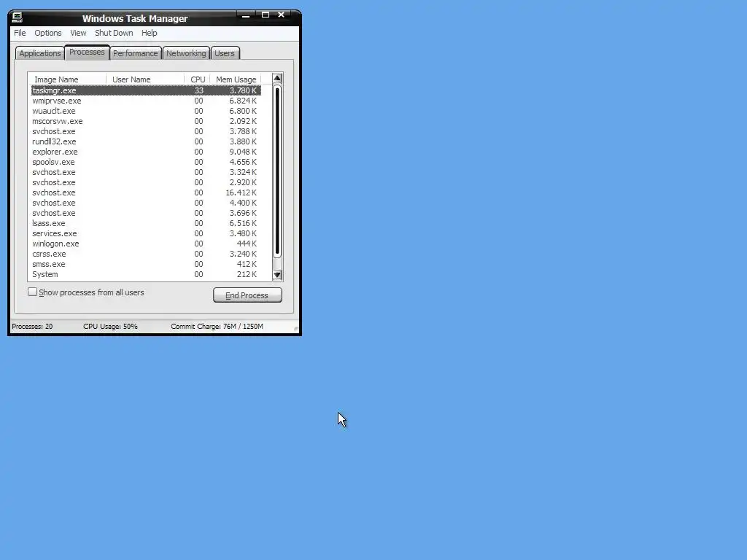Screen dimensions: 747x560
Task: Select the Processes tab
Action: pyautogui.click(x=87, y=52)
